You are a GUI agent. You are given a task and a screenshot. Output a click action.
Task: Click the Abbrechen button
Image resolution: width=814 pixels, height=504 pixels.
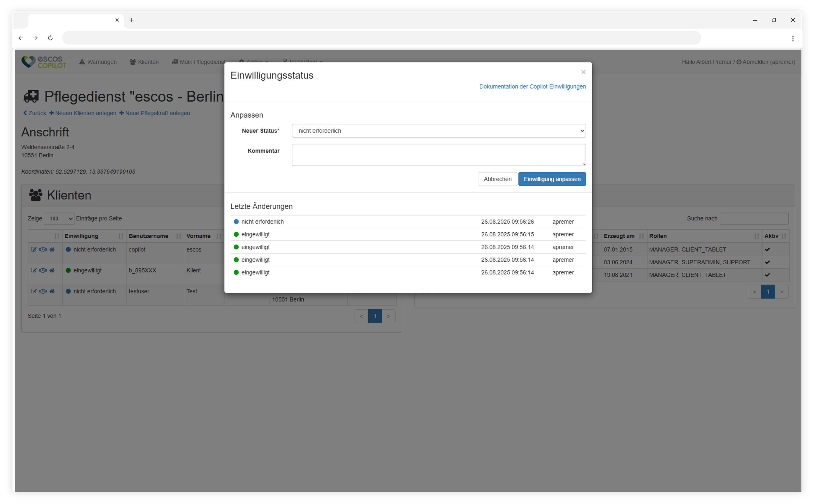point(497,179)
